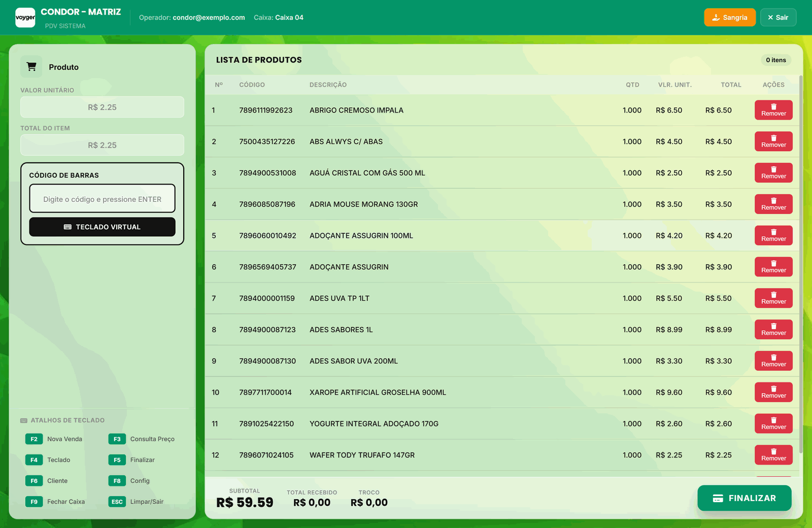Click the unit price R$ 8.99
The image size is (812, 528).
(669, 330)
